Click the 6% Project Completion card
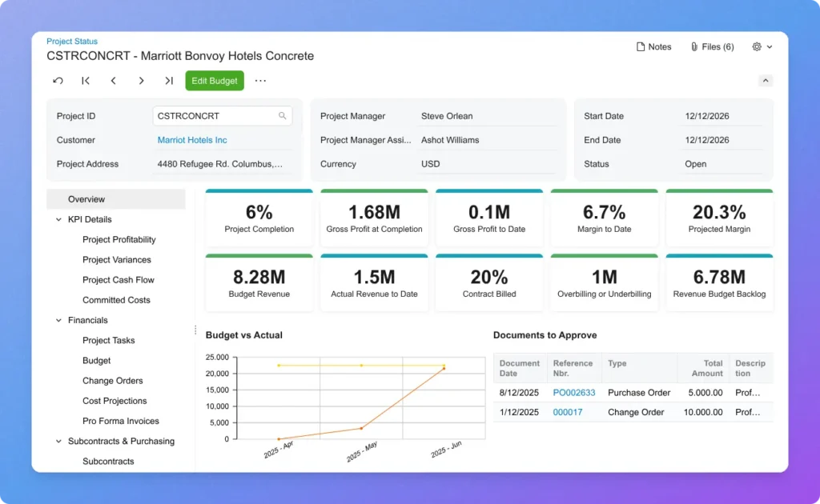Image resolution: width=820 pixels, height=504 pixels. [x=259, y=218]
